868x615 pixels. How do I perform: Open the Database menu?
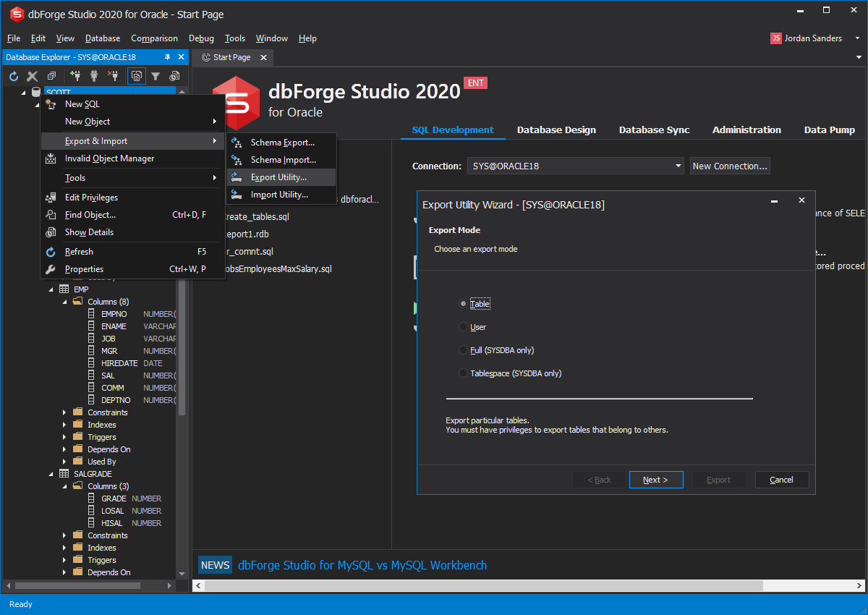tap(103, 38)
